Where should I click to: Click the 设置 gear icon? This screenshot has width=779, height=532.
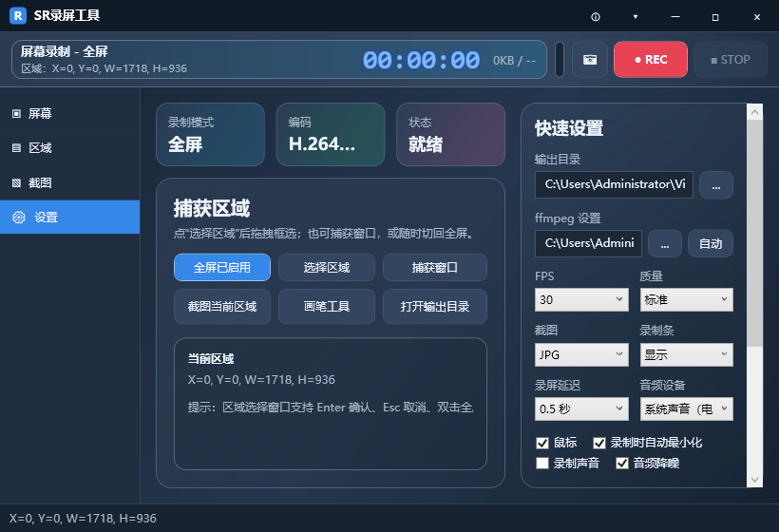coord(19,217)
